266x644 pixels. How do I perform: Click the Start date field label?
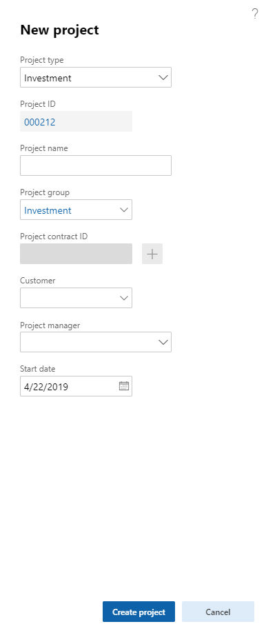(37, 369)
